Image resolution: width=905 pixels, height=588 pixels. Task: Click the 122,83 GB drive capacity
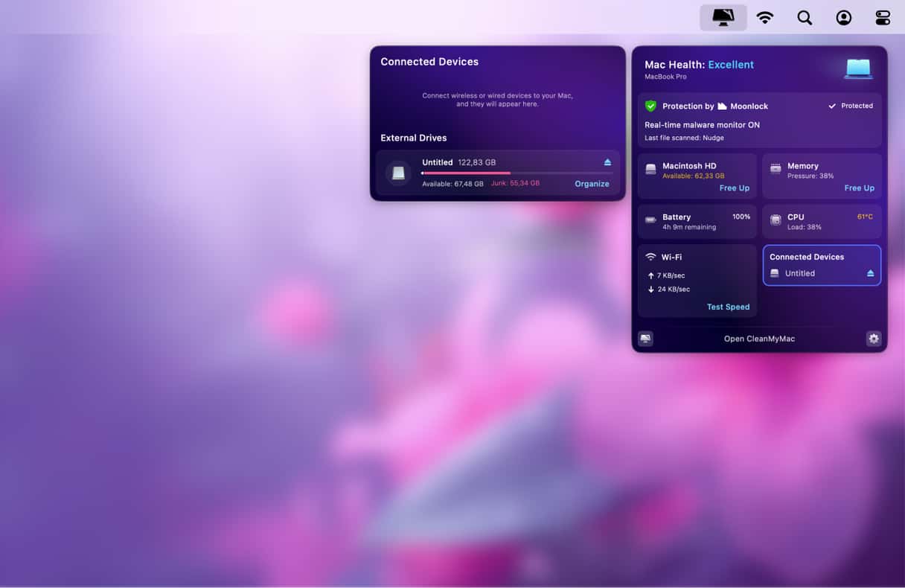coord(477,162)
